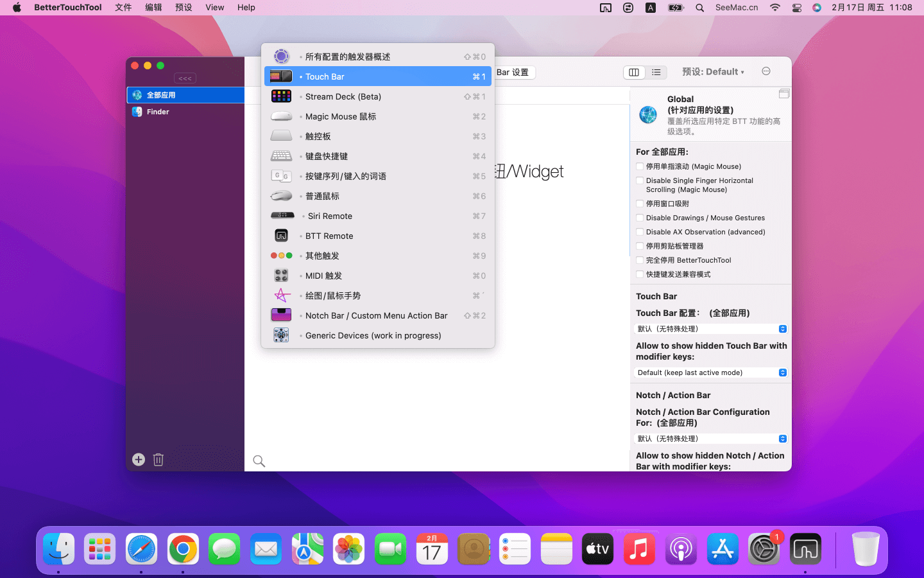Select the Touch Bar trigger menu entry
The image size is (924, 578).
click(x=377, y=76)
